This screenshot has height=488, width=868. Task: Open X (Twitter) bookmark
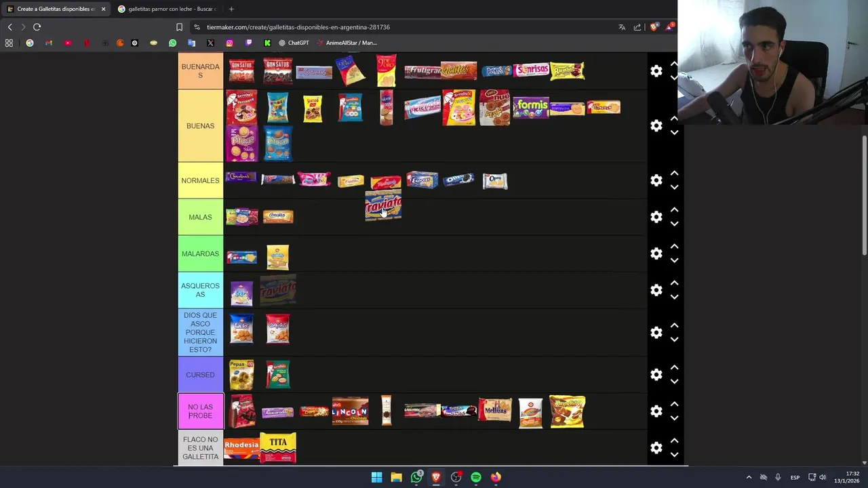[x=210, y=43]
